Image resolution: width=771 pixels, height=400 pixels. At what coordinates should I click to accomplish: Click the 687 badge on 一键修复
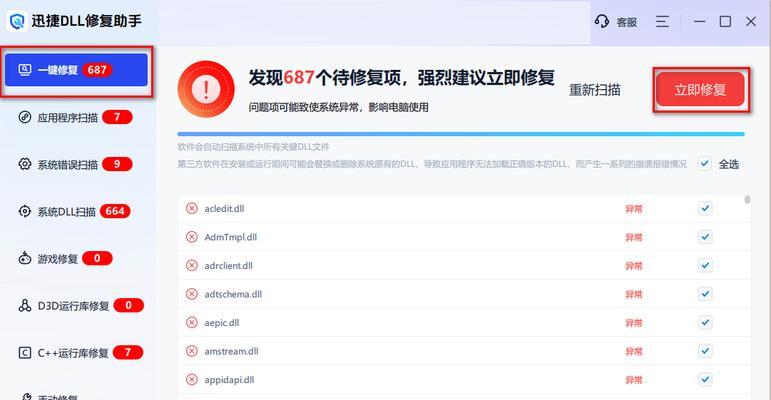tap(97, 70)
